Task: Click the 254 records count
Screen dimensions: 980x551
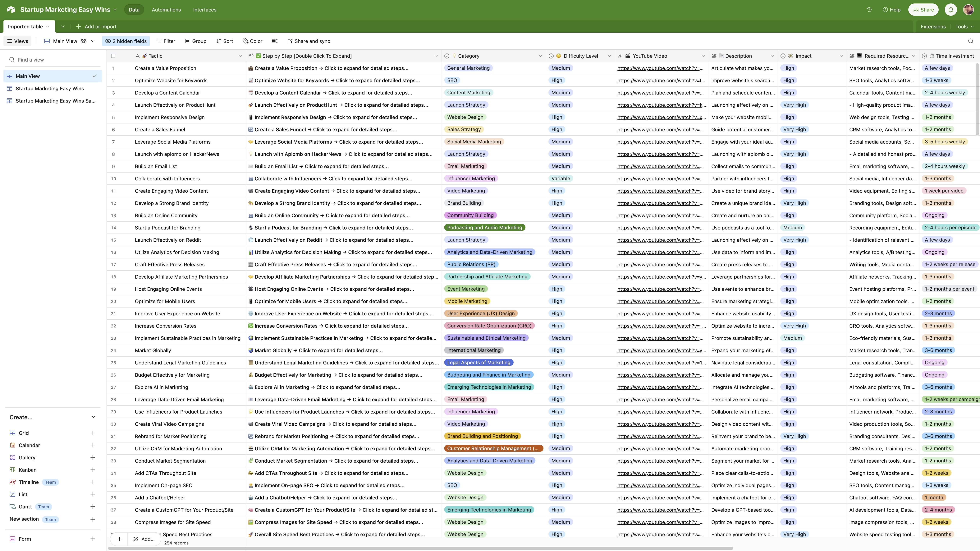Action: 176,543
